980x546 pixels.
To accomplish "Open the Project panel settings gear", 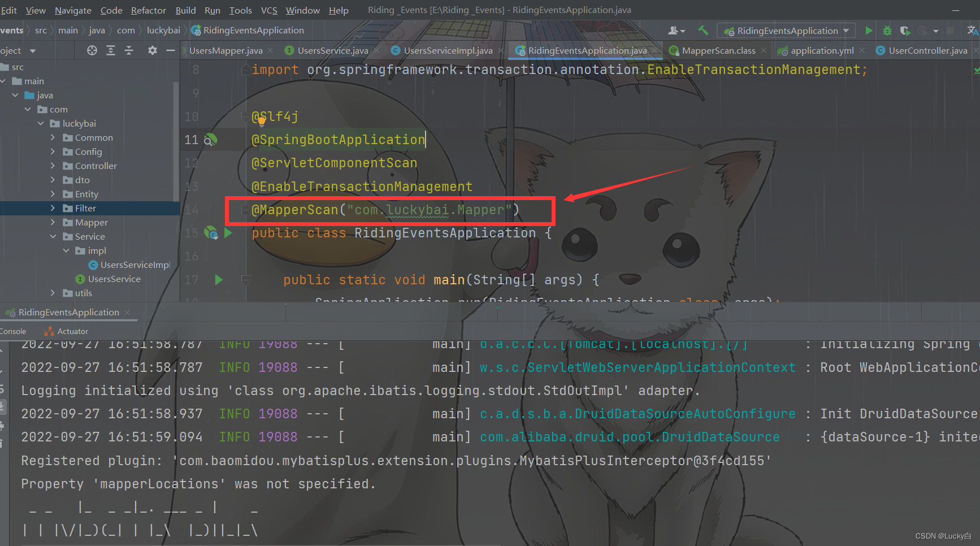I will (151, 50).
